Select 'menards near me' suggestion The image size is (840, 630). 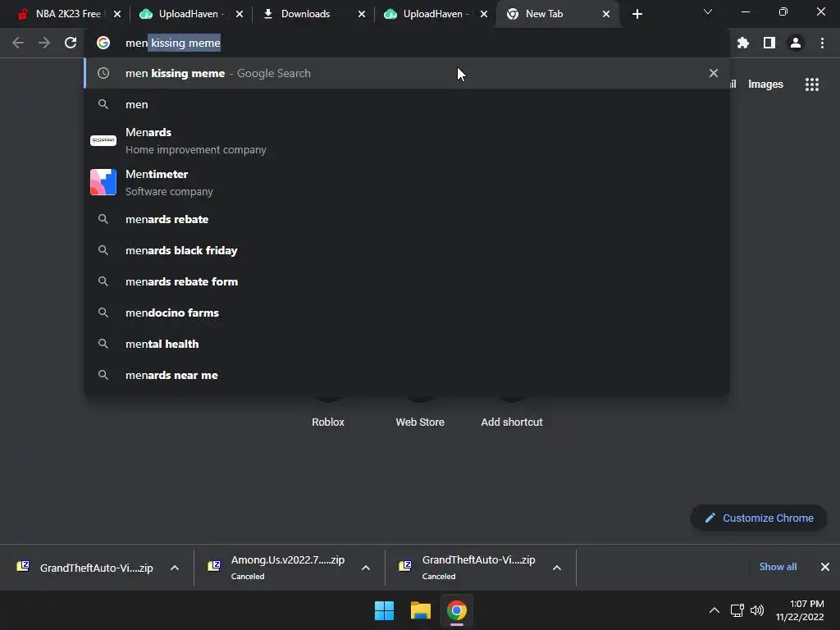coord(407,375)
